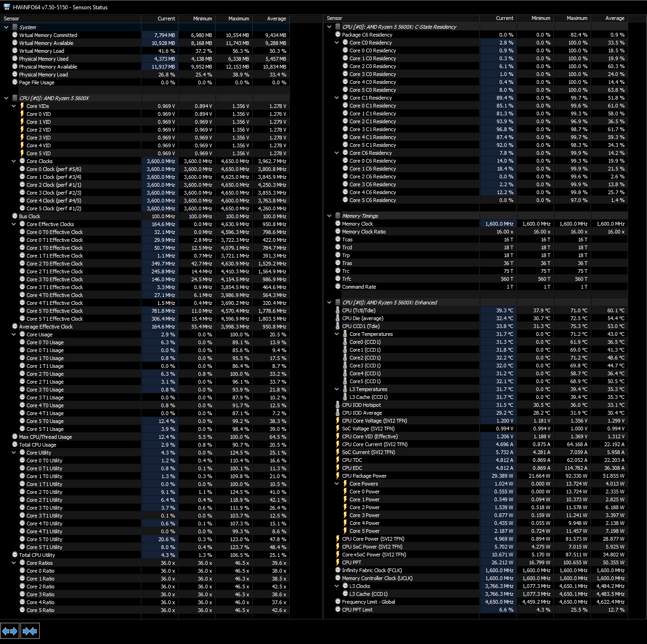Image resolution: width=647 pixels, height=644 pixels.
Task: Select the Core 4 Ratio row
Action: 145,602
